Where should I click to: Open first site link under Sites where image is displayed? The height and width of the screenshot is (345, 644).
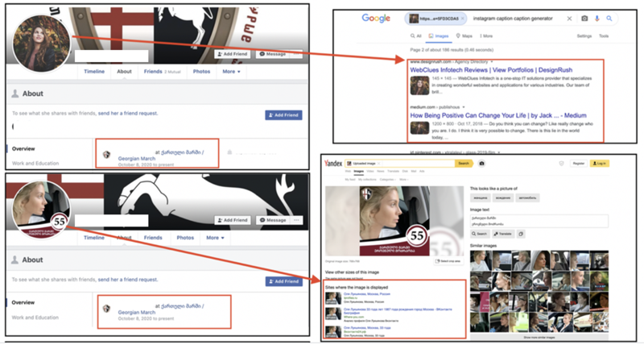[367, 294]
